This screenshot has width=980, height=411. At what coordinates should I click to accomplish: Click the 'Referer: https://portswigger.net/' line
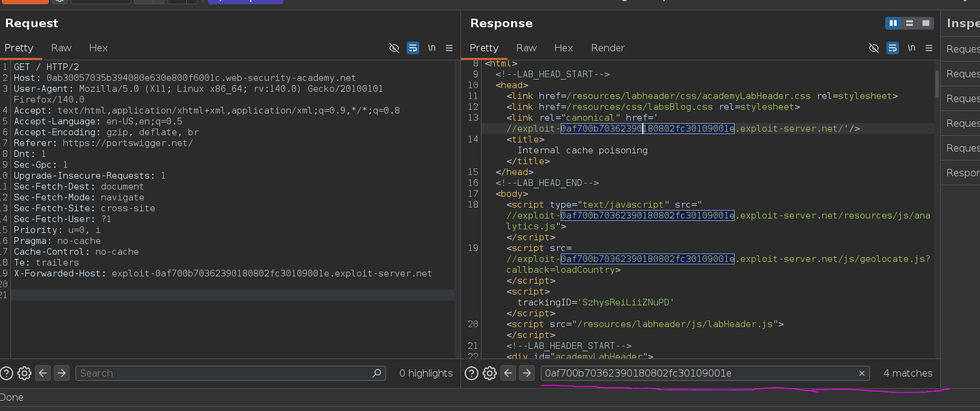[103, 143]
